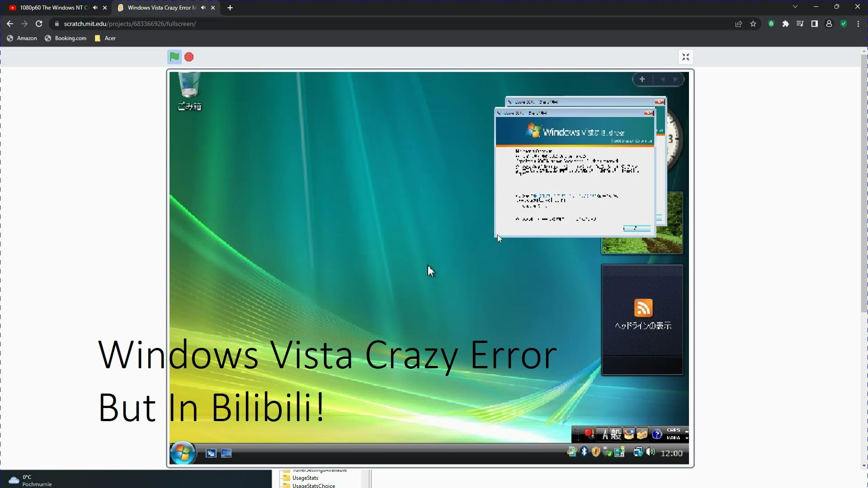Viewport: 868px width, 488px height.
Task: Select the UsageStatsChoice folder
Action: (309, 486)
